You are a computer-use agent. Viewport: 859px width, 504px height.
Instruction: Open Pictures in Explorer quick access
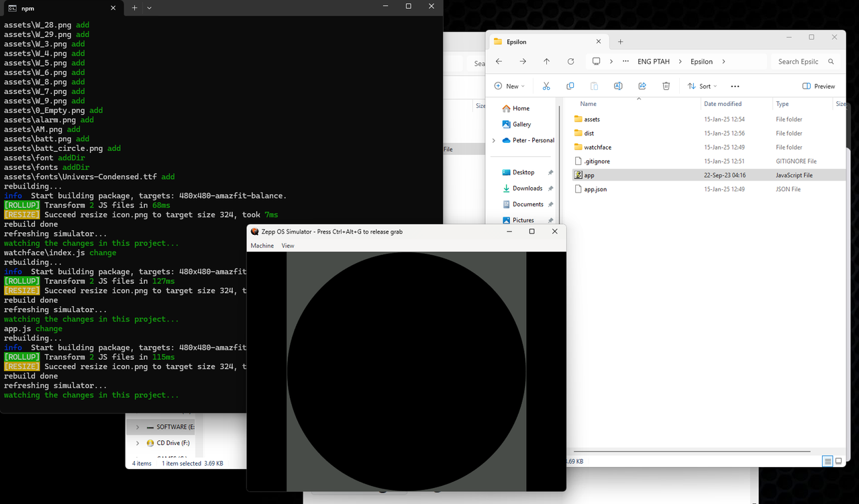(x=523, y=220)
